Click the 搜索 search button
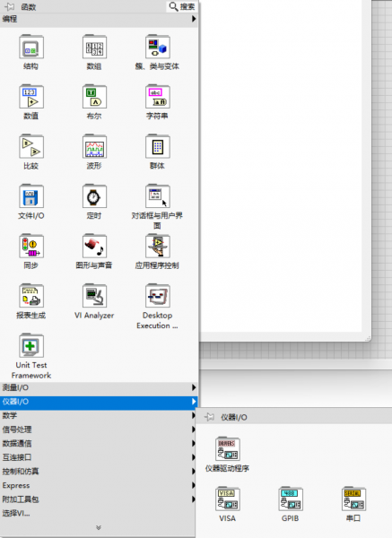The height and width of the screenshot is (538, 392). [182, 6]
